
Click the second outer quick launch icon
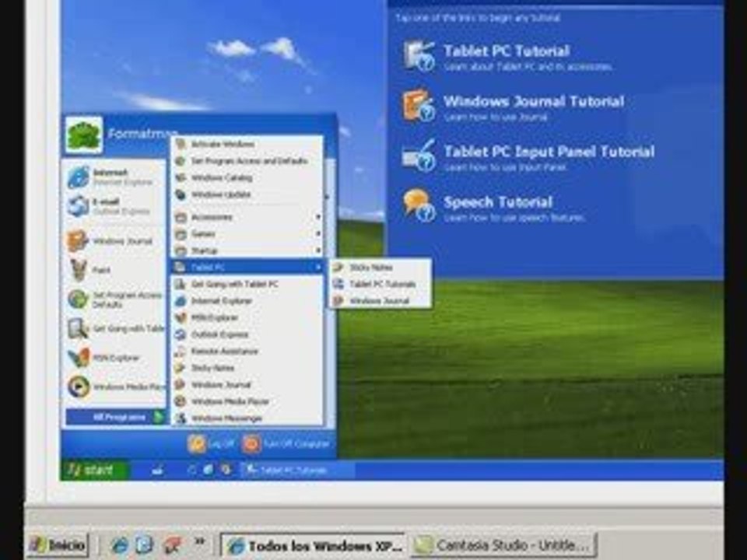pos(144,544)
